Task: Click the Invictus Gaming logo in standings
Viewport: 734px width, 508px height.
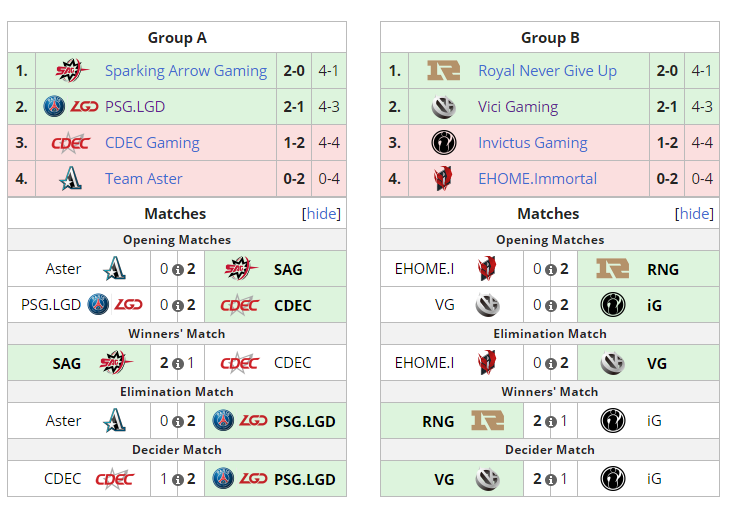Action: [443, 143]
